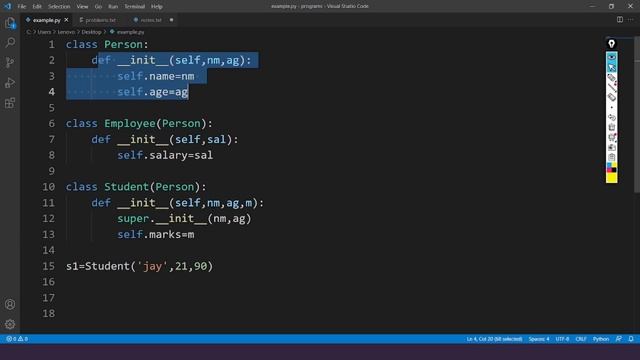Click the trash bin on annotation toolbar

[611, 127]
